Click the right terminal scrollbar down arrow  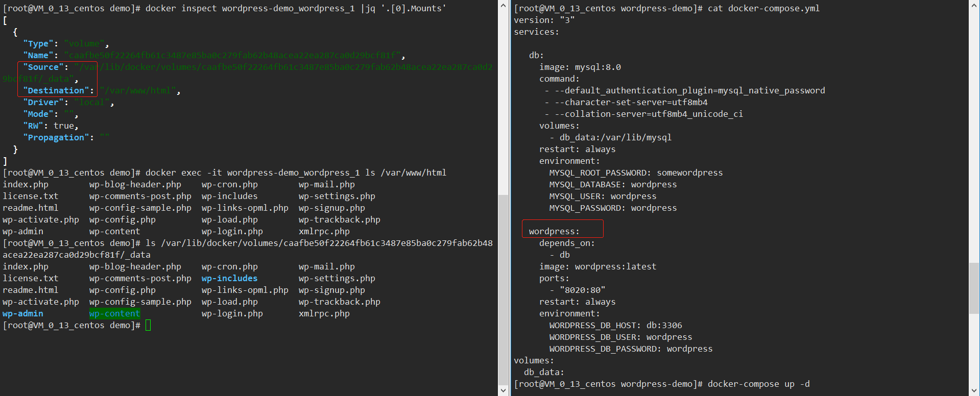click(974, 391)
